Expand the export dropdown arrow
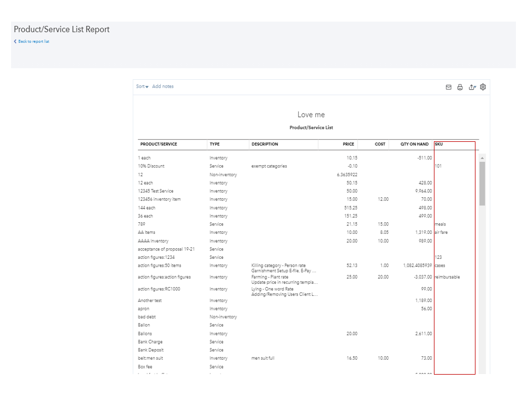 click(475, 87)
